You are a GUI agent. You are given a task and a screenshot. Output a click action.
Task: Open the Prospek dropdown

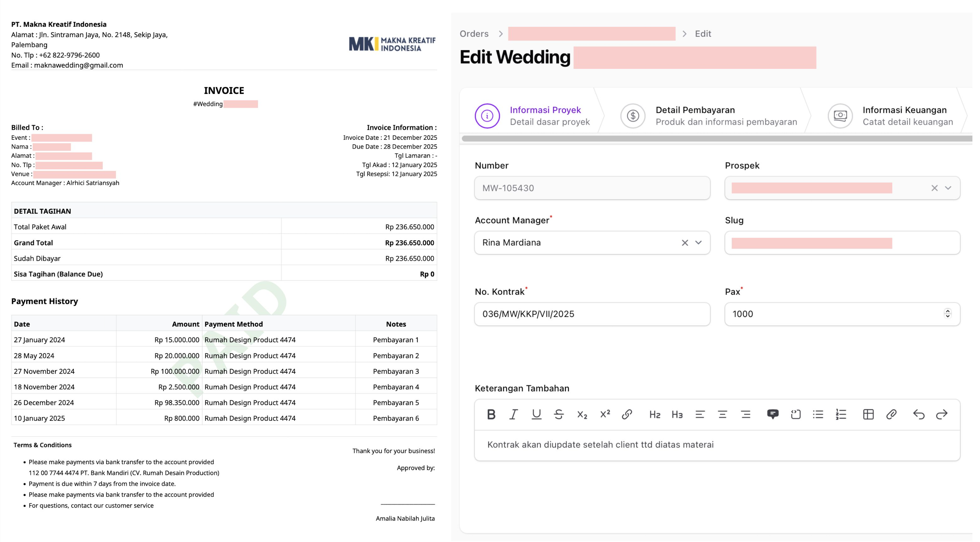[x=949, y=187]
